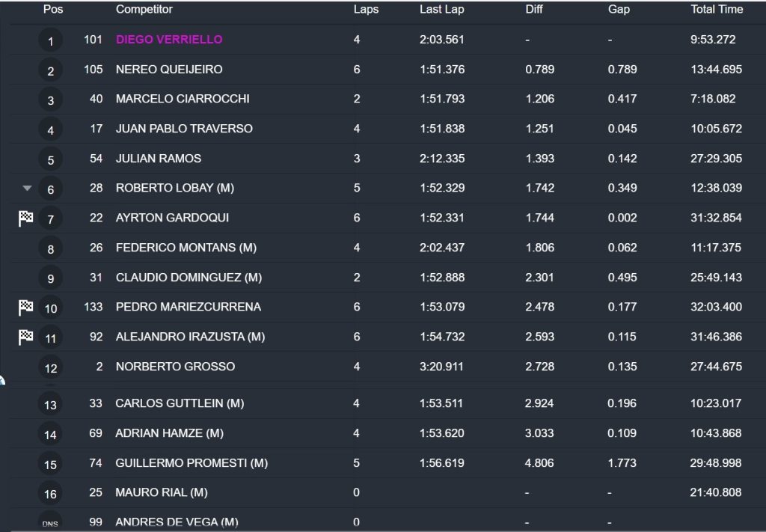This screenshot has height=532, width=766.
Task: Sort by the Total Time column header
Action: click(717, 9)
